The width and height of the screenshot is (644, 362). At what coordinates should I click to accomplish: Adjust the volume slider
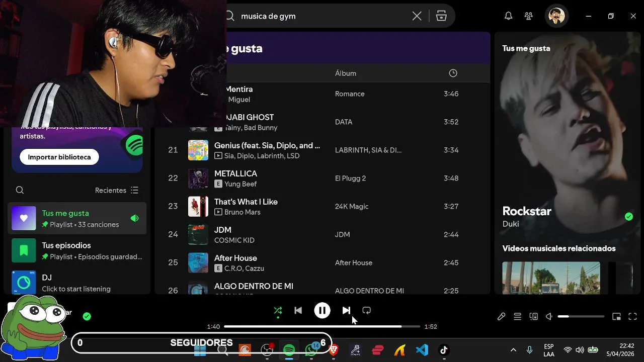(581, 317)
